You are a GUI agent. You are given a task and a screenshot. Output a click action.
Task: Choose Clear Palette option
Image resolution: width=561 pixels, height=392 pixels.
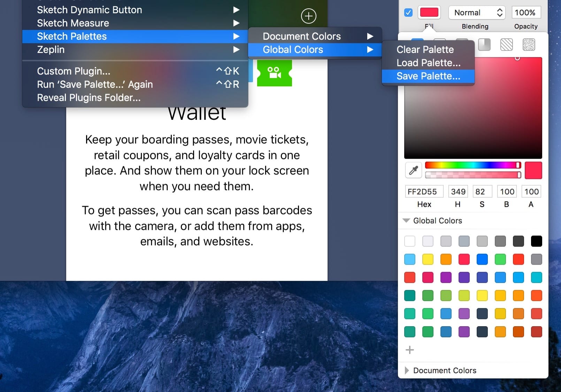428,49
